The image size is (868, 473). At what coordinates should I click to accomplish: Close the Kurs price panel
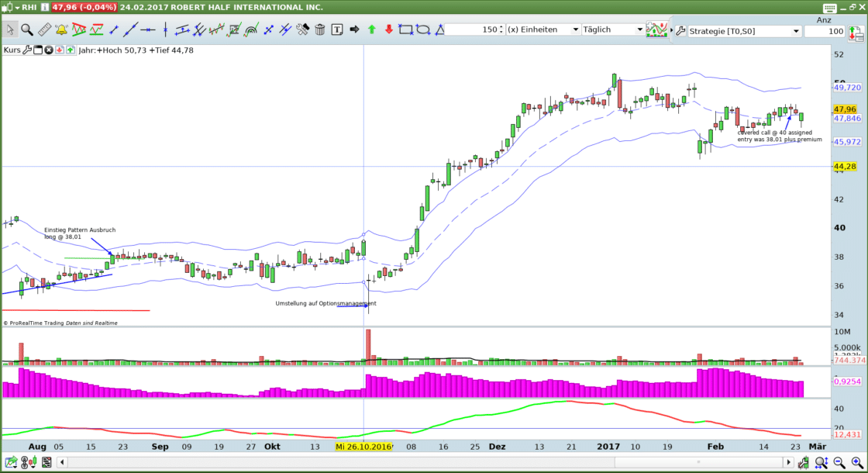click(x=49, y=50)
